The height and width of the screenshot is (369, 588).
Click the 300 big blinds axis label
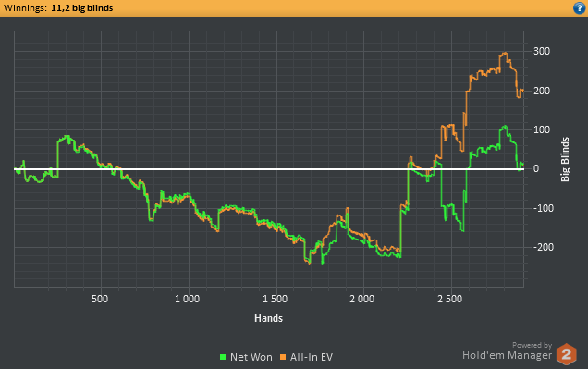[542, 51]
